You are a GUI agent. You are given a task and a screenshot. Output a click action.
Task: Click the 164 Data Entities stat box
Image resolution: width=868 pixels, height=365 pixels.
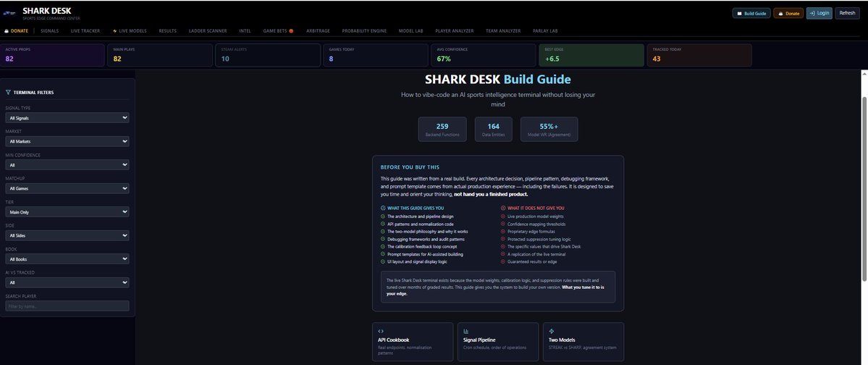pyautogui.click(x=493, y=129)
